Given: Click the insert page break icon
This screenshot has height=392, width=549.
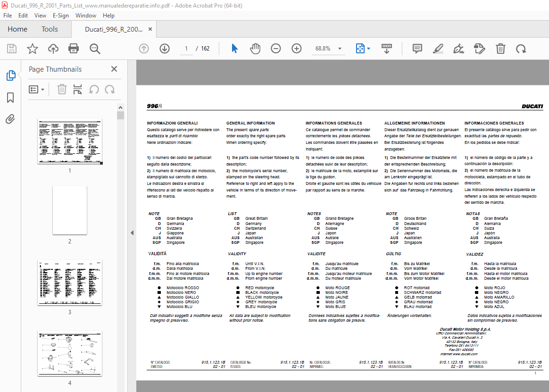Looking at the screenshot, I should coord(77,89).
